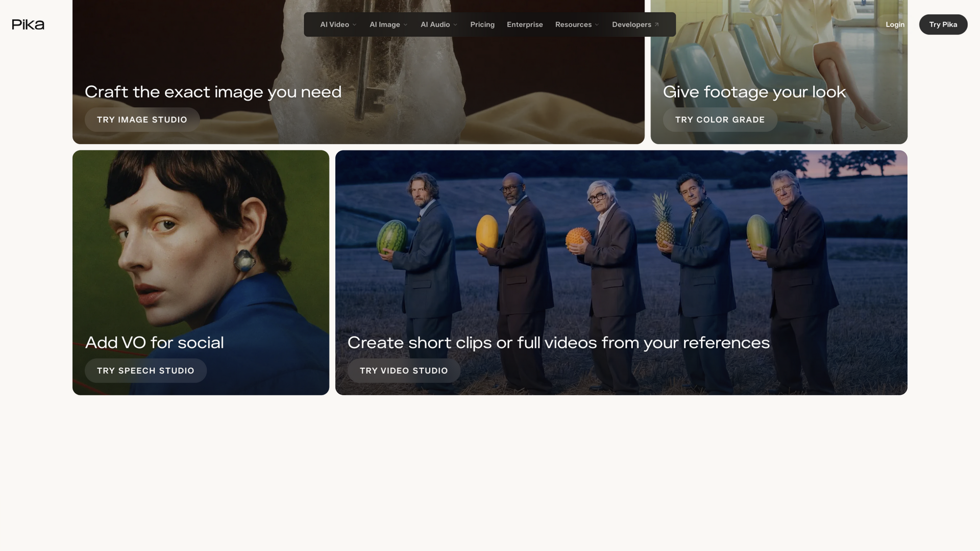
Task: Expand the Resources menu
Action: point(577,24)
